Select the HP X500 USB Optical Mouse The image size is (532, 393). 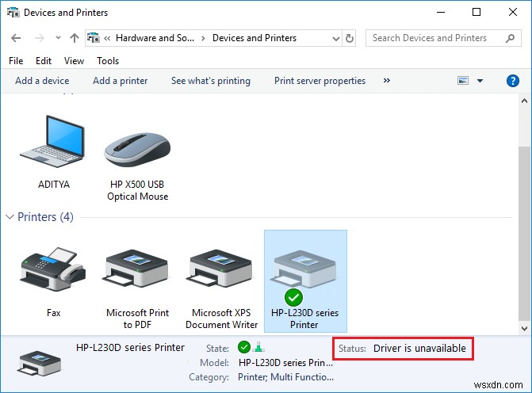[x=137, y=166]
